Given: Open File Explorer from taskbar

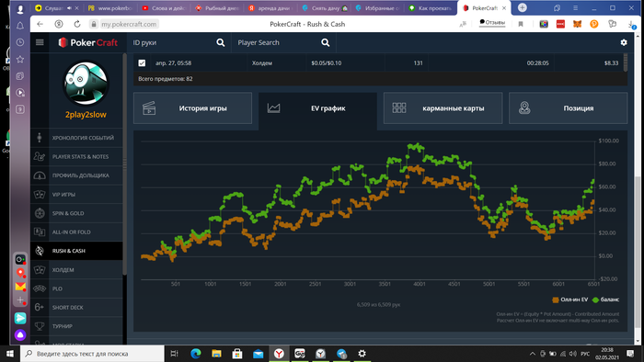Looking at the screenshot, I should point(216,354).
